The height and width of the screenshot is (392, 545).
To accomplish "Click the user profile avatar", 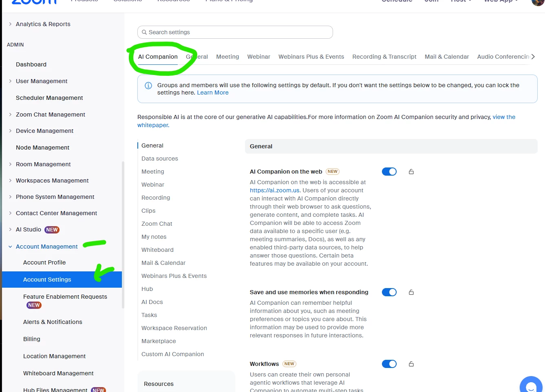I will point(538,2).
